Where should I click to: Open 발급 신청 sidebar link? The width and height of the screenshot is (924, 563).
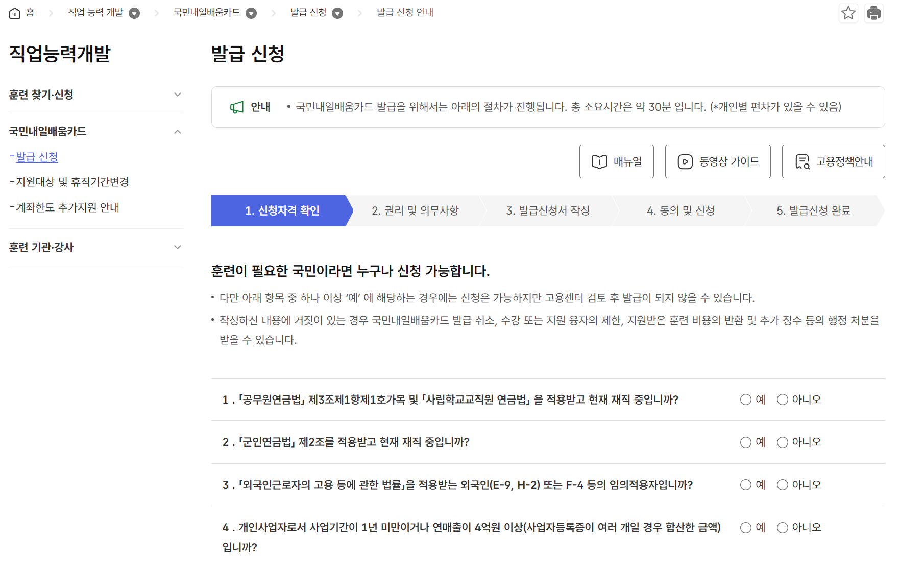tap(37, 157)
